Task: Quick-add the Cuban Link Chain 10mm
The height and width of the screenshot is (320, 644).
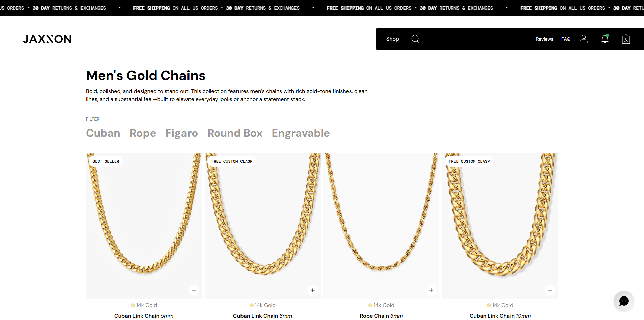Action: tap(550, 290)
